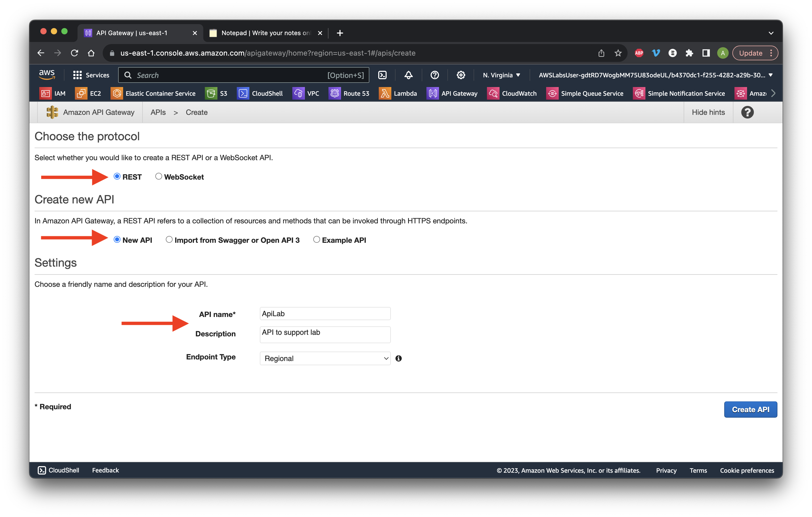This screenshot has height=517, width=812.
Task: Switch to the API Gateway browser tab
Action: pos(140,33)
